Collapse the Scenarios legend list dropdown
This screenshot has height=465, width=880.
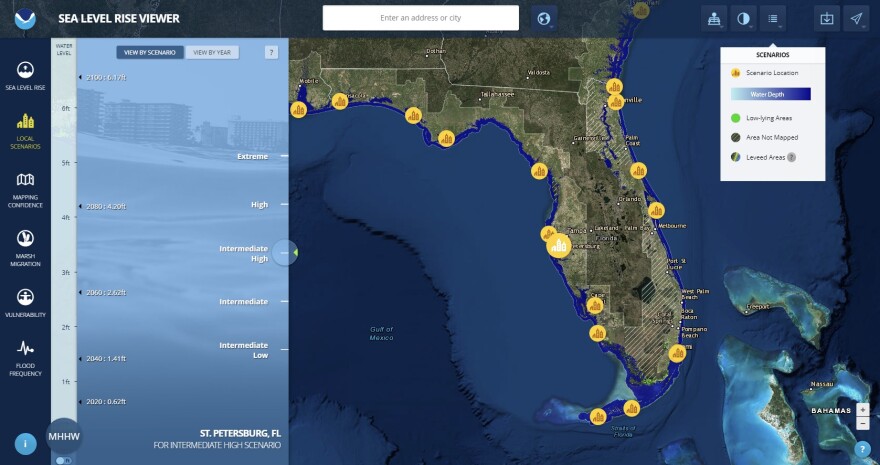click(773, 18)
